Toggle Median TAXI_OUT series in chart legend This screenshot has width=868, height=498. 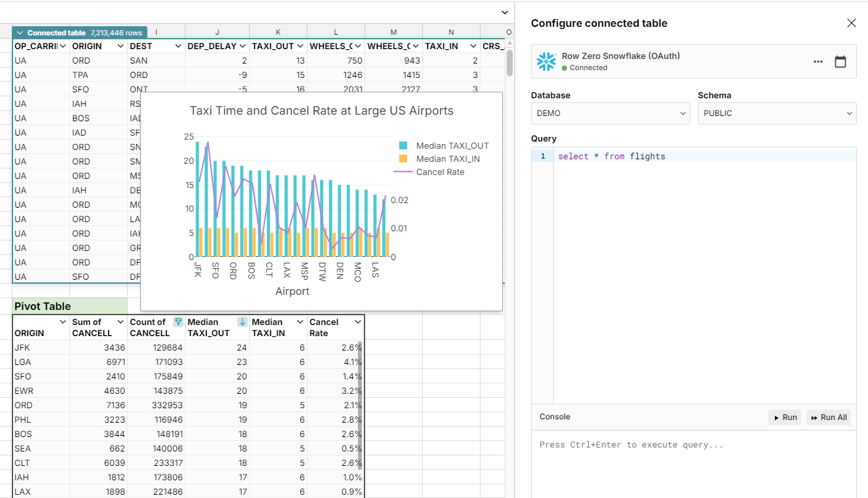[x=444, y=145]
